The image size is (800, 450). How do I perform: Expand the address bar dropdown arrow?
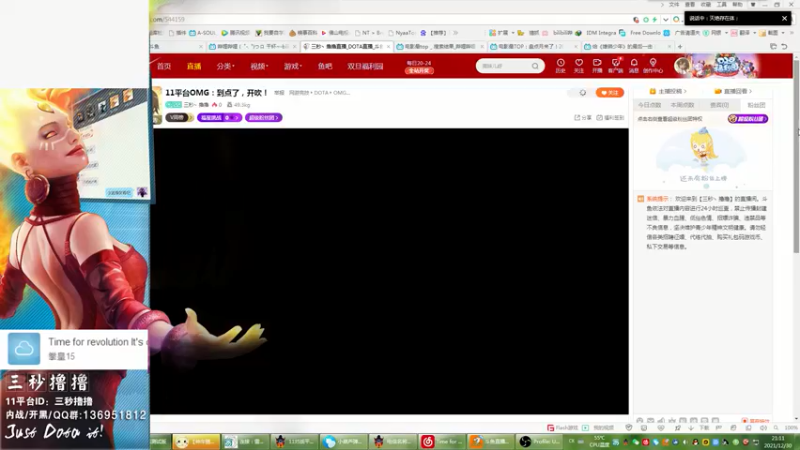click(665, 19)
